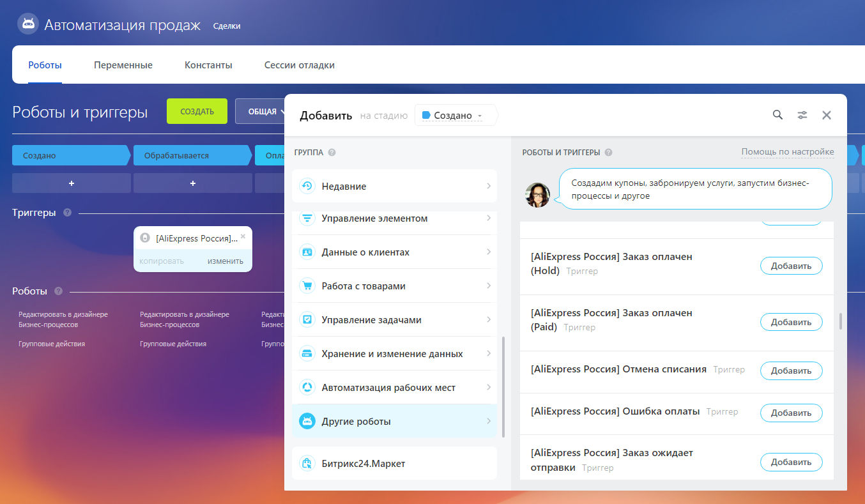This screenshot has height=504, width=865.
Task: Expand the Работа с товарами group
Action: tap(489, 286)
